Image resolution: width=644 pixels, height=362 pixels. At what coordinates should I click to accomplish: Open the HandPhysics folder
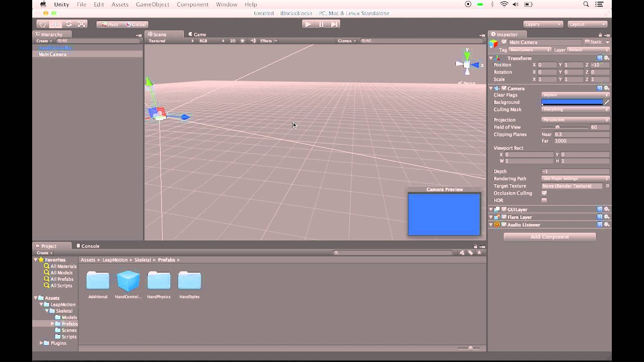[x=158, y=281]
